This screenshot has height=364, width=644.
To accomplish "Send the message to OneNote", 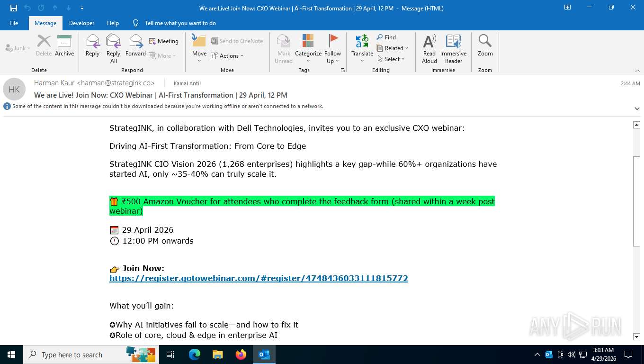I will point(237,41).
